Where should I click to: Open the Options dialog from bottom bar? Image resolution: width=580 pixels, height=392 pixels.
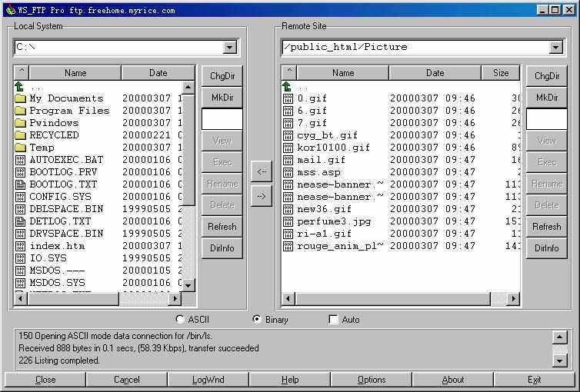372,380
